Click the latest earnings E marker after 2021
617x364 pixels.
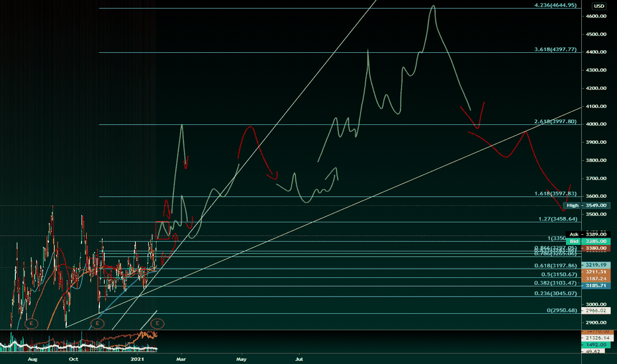point(158,324)
